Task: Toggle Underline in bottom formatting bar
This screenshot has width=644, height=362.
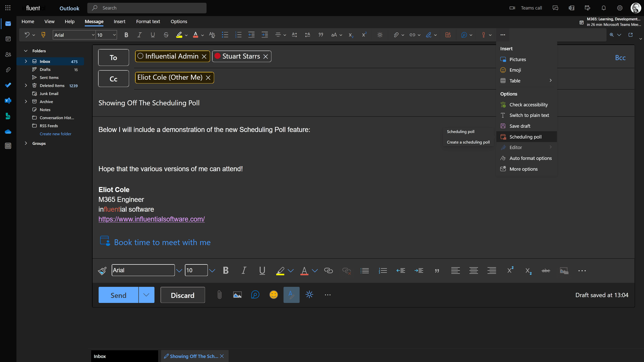Action: pos(262,270)
